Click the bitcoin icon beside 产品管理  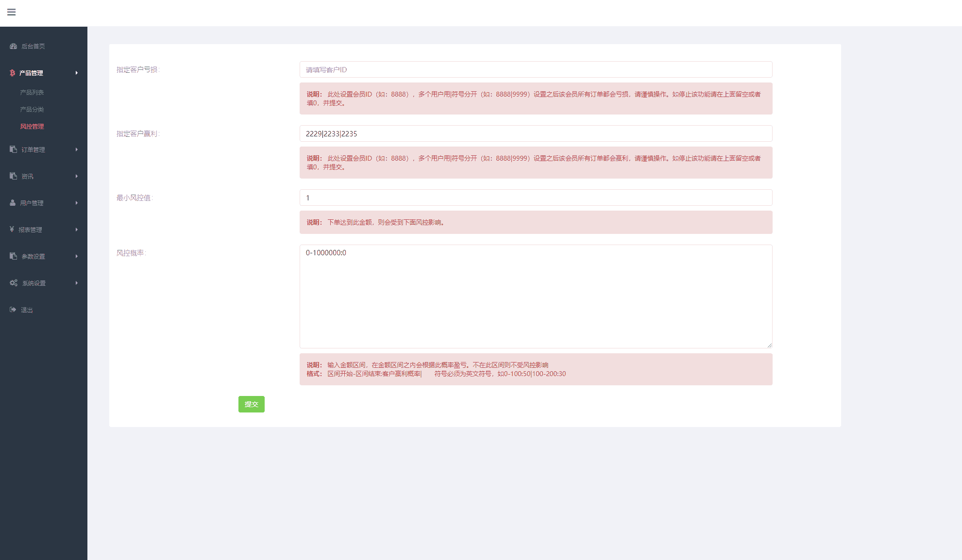pyautogui.click(x=12, y=73)
